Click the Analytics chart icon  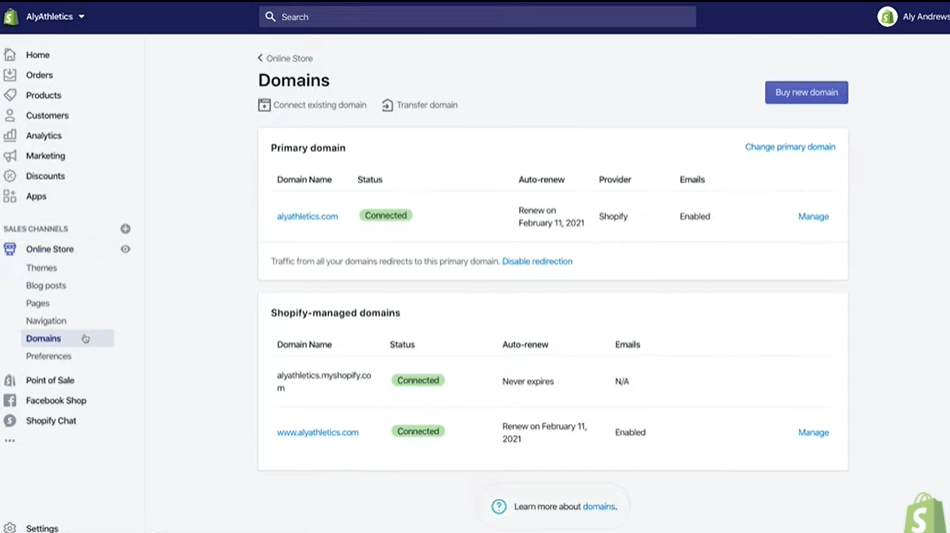pos(10,135)
